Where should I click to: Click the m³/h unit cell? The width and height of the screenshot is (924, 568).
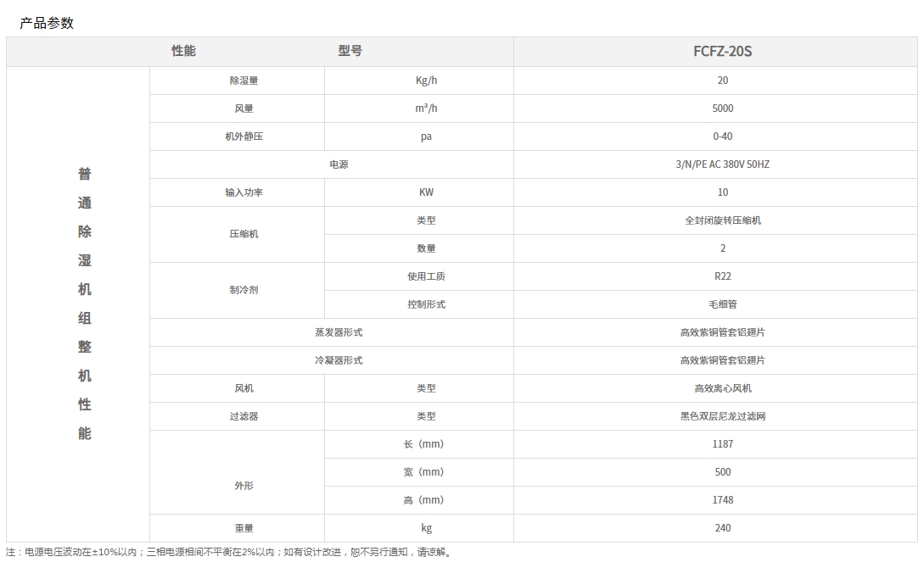pos(426,109)
